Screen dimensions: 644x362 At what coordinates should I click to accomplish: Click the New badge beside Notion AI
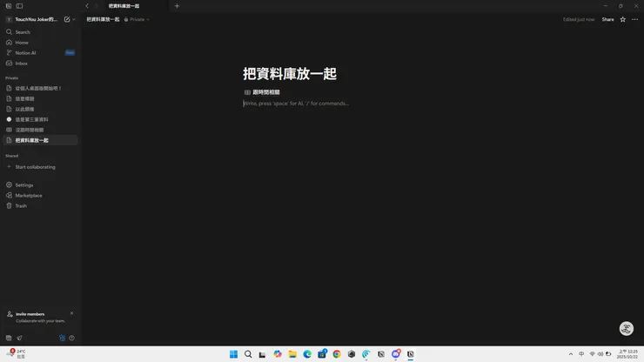click(70, 52)
